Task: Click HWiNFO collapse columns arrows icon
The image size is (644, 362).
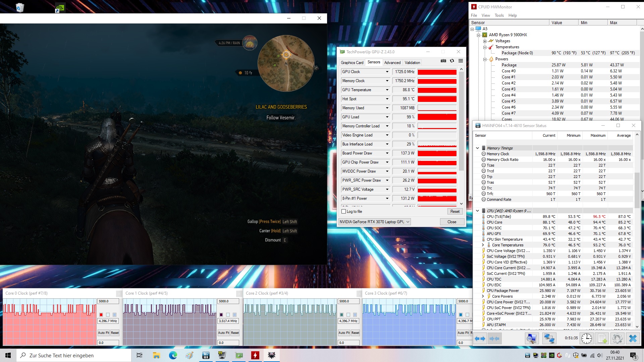Action: 494,339
